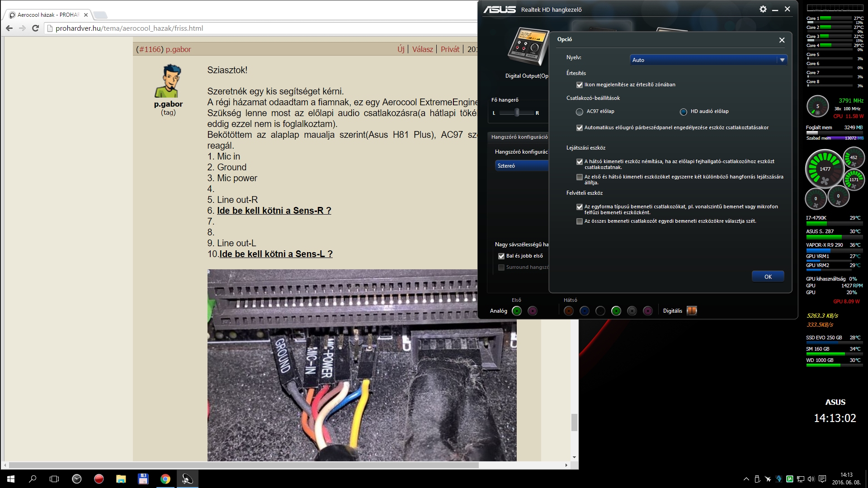Screen dimensions: 868x488
Task: Open uTorrent tray icon
Action: point(790,479)
